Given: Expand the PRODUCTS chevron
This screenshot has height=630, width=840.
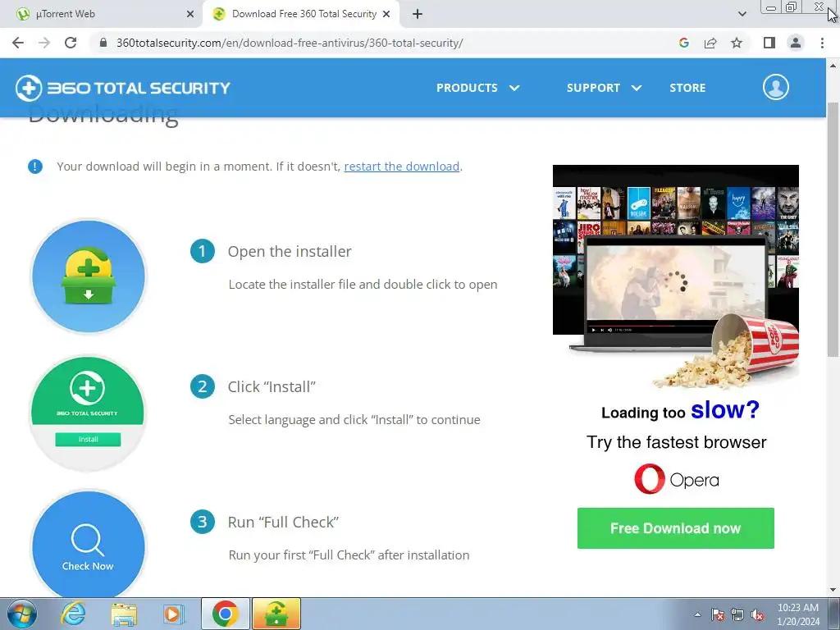Looking at the screenshot, I should [x=514, y=88].
